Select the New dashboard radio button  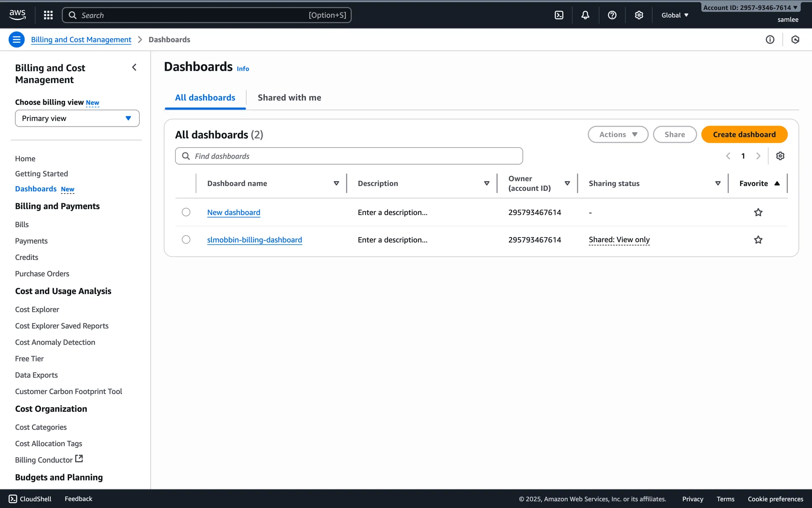point(186,212)
